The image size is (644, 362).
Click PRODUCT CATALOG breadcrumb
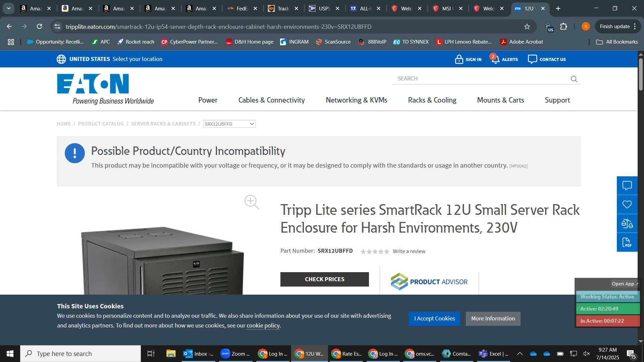101,124
